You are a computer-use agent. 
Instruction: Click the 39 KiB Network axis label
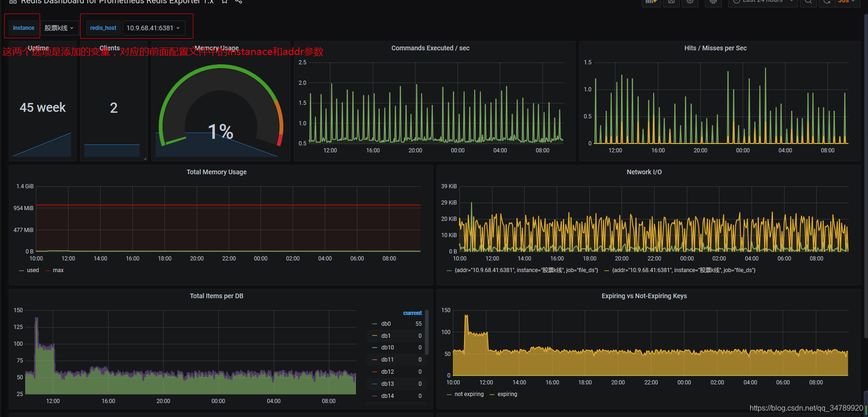pos(449,186)
